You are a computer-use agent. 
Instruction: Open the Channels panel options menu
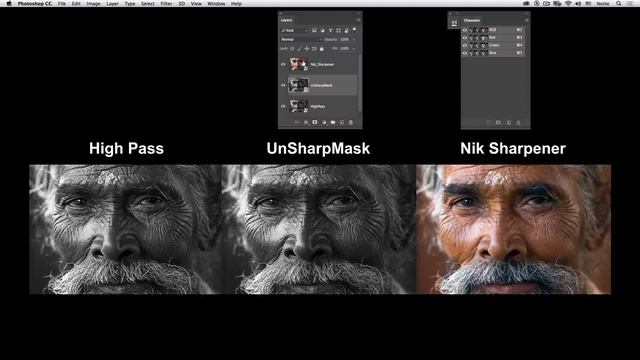[527, 20]
